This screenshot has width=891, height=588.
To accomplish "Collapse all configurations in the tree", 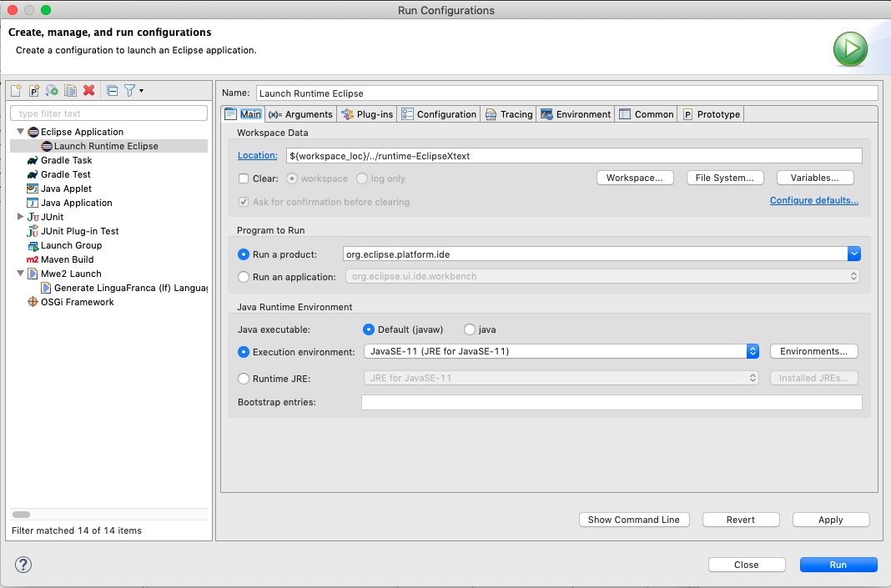I will pos(113,91).
